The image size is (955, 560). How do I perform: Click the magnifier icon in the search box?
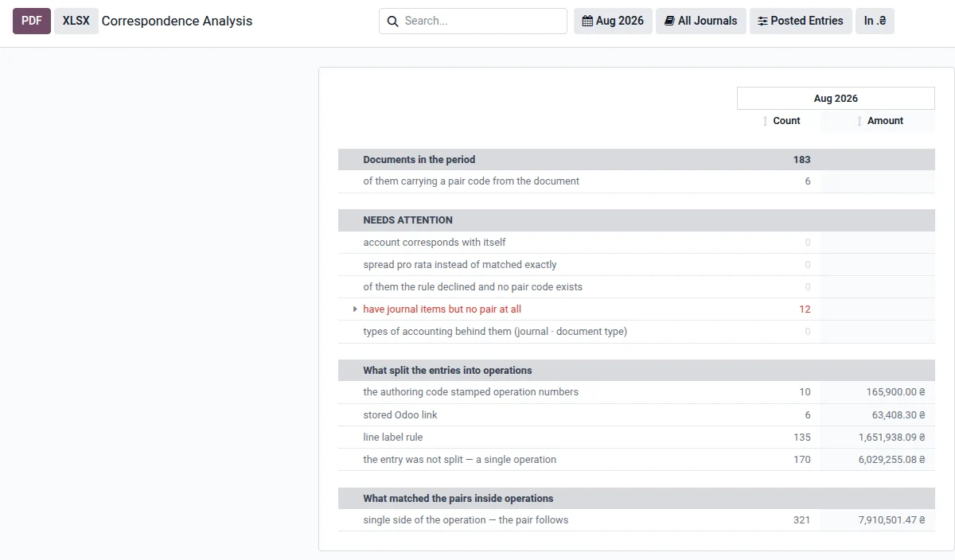[392, 21]
